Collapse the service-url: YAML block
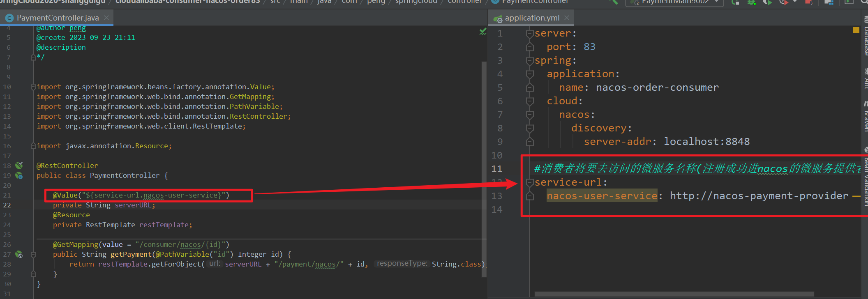Viewport: 868px width, 299px height. point(530,182)
